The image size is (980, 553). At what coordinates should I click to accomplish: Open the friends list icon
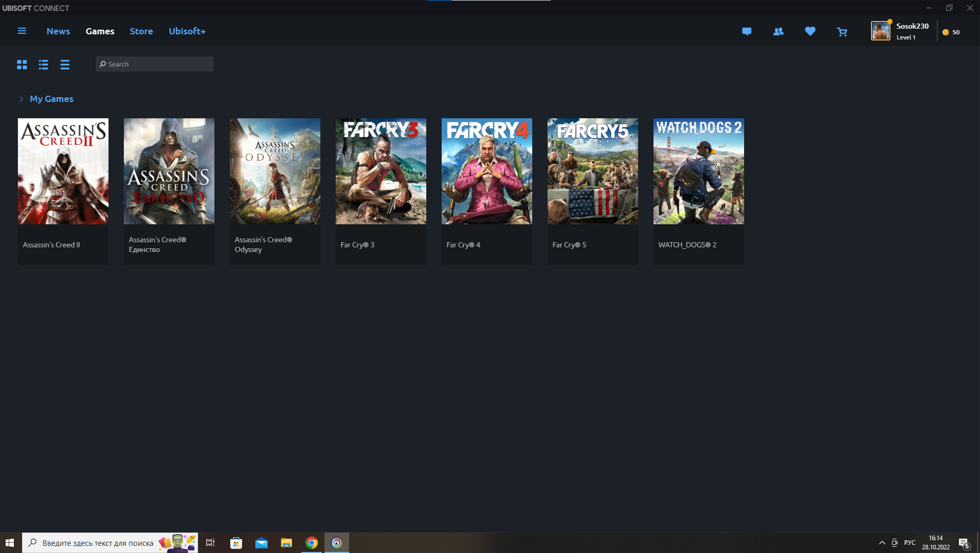coord(778,32)
